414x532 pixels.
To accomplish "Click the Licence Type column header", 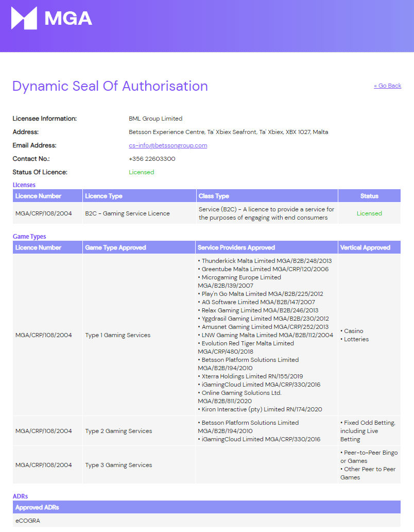I will point(139,196).
